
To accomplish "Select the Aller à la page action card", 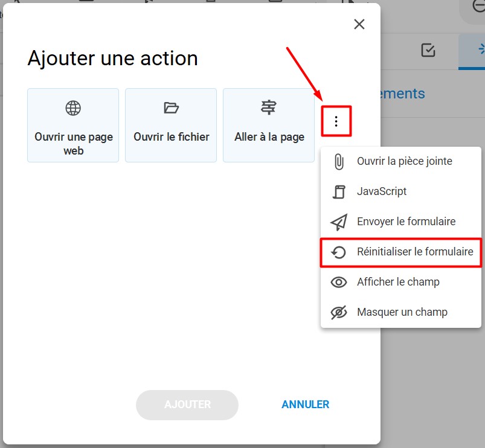I will pos(269,125).
